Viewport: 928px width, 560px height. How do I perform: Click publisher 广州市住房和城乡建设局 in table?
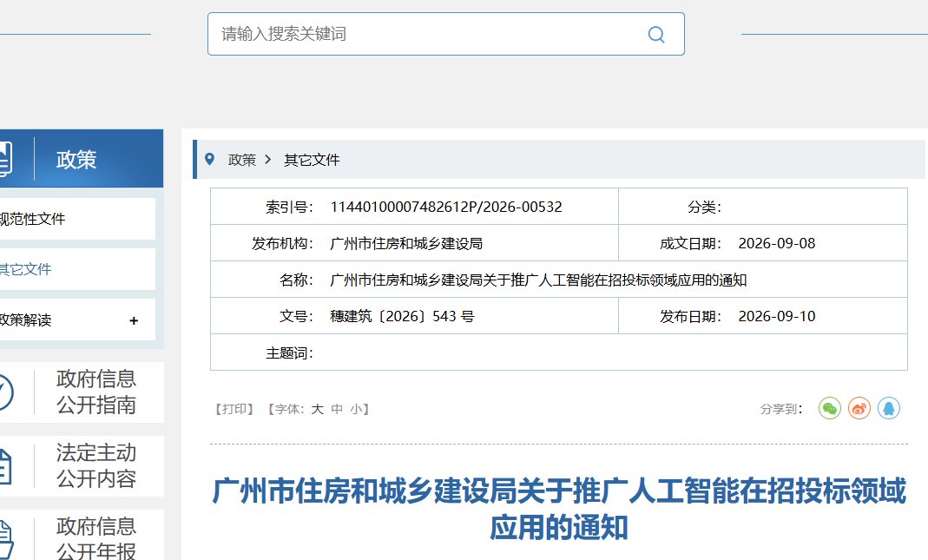406,243
